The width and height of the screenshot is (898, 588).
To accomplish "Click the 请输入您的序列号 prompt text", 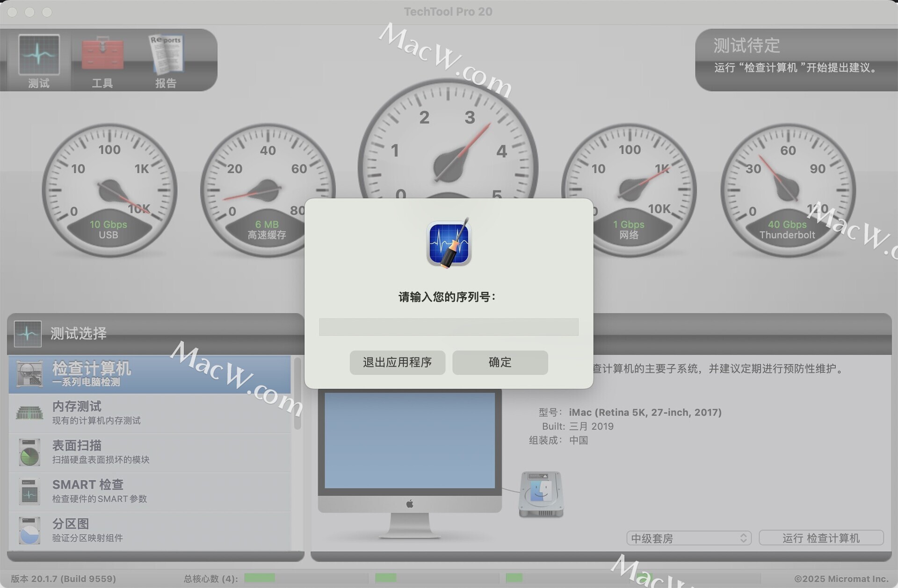I will (x=447, y=297).
